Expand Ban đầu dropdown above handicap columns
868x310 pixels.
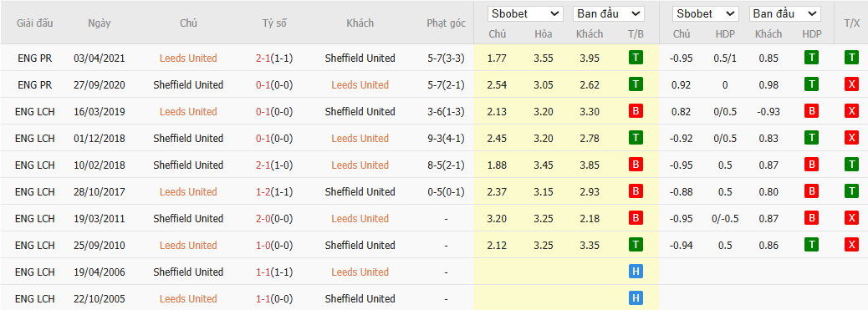pyautogui.click(x=785, y=14)
